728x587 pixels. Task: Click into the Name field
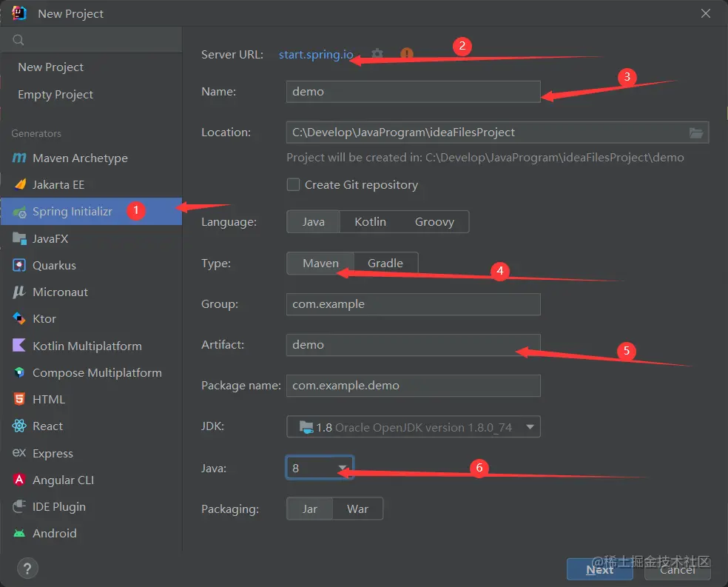(414, 92)
